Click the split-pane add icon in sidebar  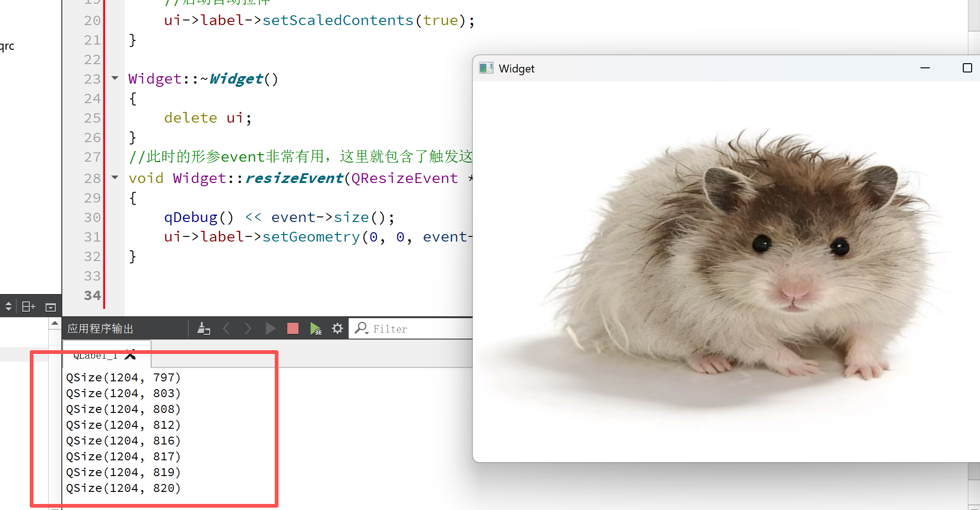[29, 307]
